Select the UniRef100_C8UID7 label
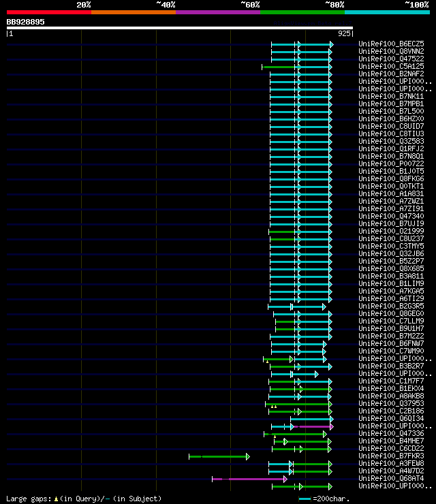 click(x=391, y=126)
